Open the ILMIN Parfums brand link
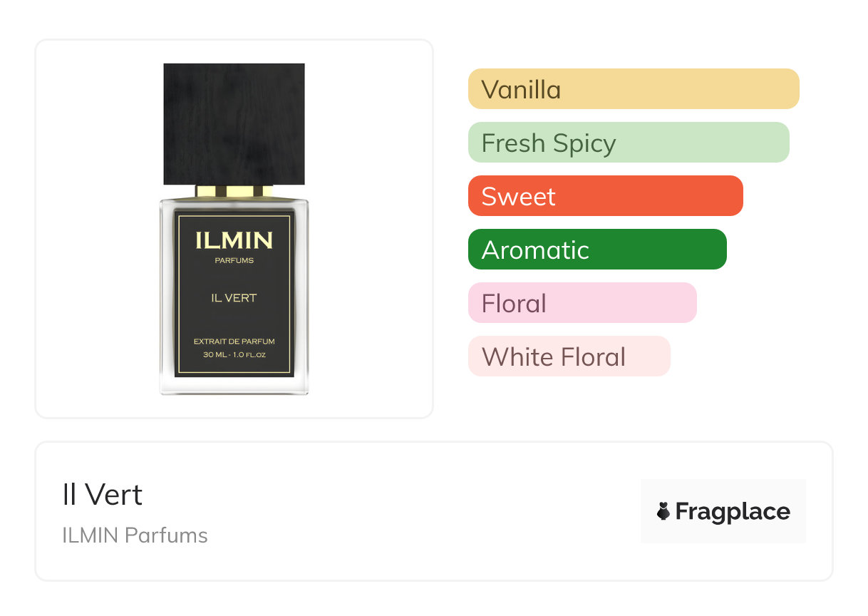Screen dimensions: 868x616 click(x=135, y=535)
